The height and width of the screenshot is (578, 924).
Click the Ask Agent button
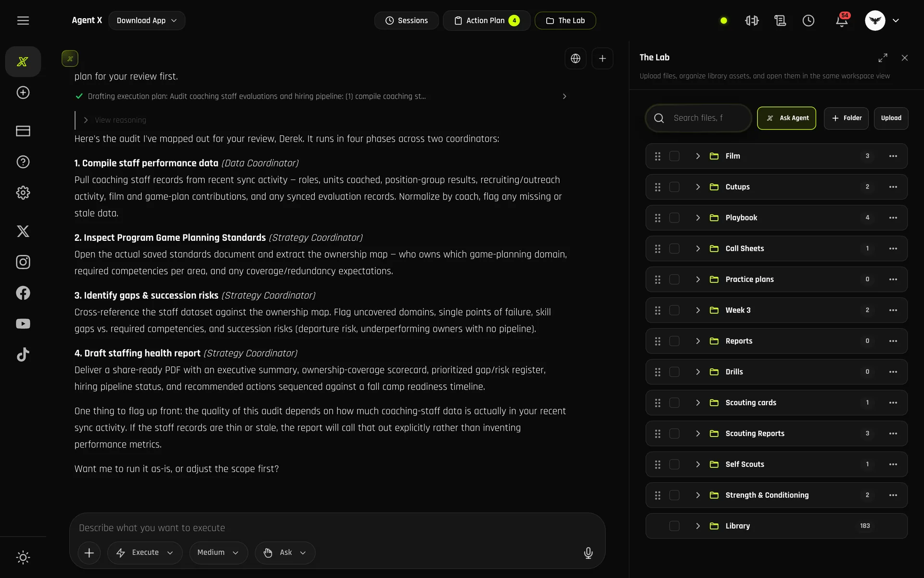point(786,118)
